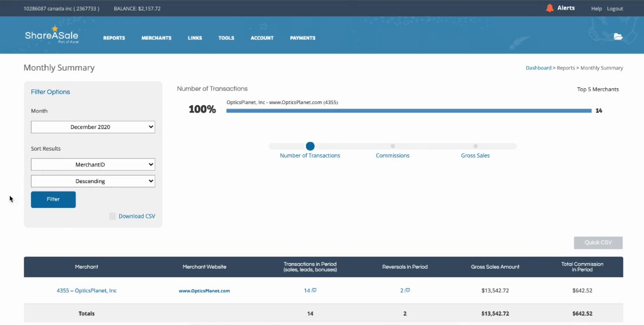This screenshot has width=644, height=325.
Task: Go to Dashboard breadcrumb link
Action: pos(539,68)
